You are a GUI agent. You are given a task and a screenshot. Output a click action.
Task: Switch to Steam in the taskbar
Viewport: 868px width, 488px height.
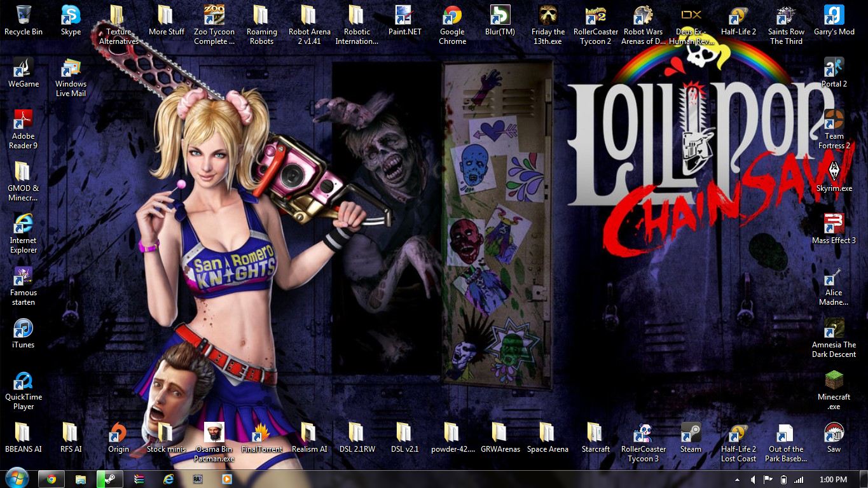(x=109, y=479)
